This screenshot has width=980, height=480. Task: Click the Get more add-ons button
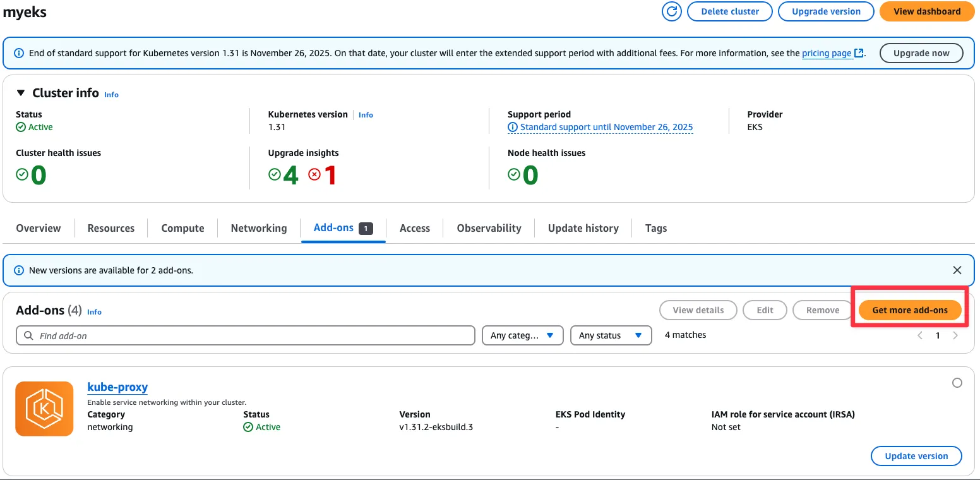point(910,310)
